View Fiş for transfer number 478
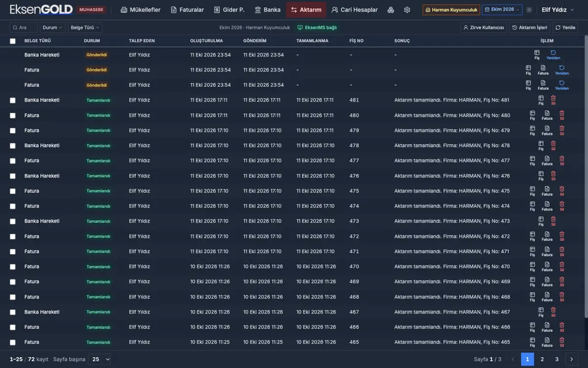 click(541, 145)
